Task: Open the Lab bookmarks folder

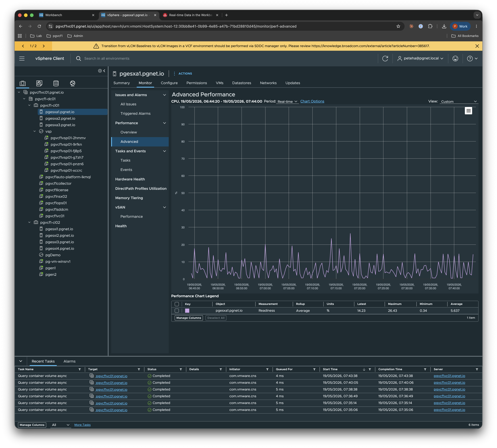Action: coord(36,36)
